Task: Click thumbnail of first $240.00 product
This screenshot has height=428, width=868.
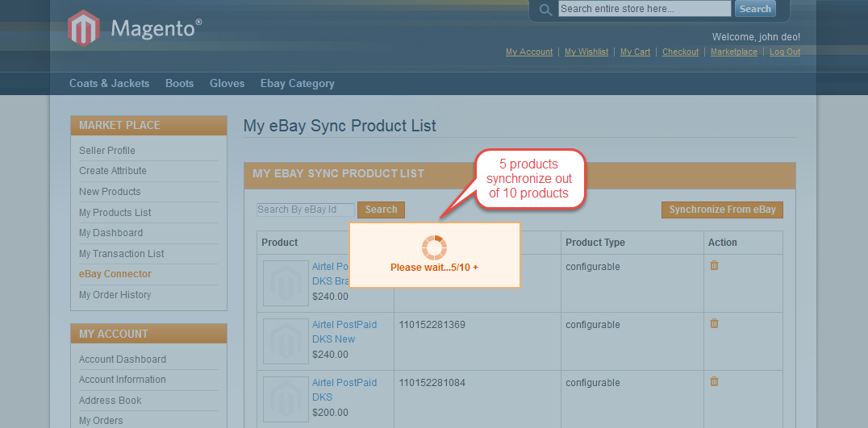Action: point(286,283)
